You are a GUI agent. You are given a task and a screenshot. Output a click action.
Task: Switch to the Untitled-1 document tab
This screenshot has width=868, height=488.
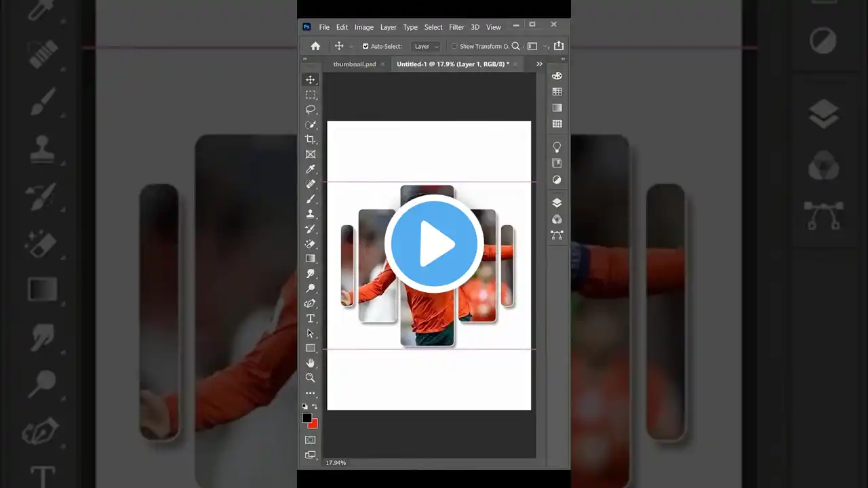point(453,64)
